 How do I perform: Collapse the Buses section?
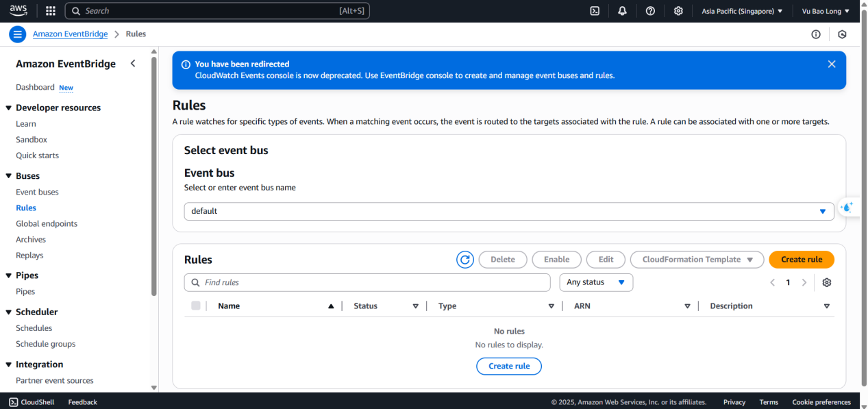[x=9, y=176]
